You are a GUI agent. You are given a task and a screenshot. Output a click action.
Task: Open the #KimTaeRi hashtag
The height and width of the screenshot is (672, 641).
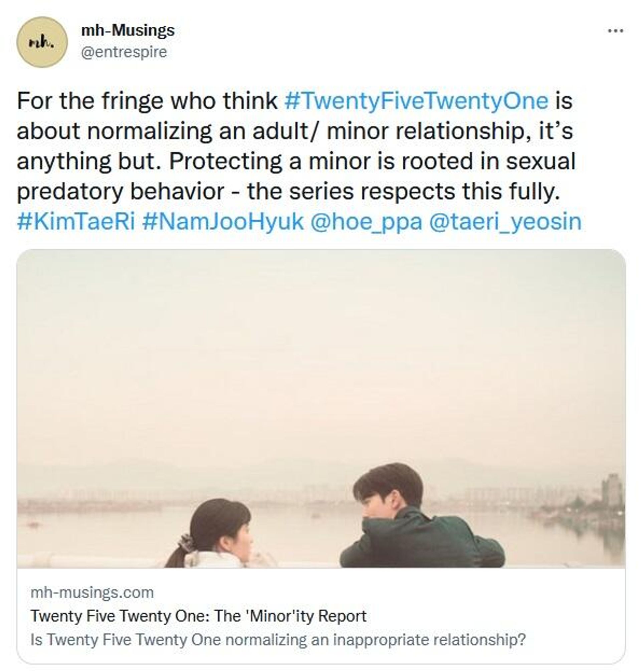tap(76, 221)
